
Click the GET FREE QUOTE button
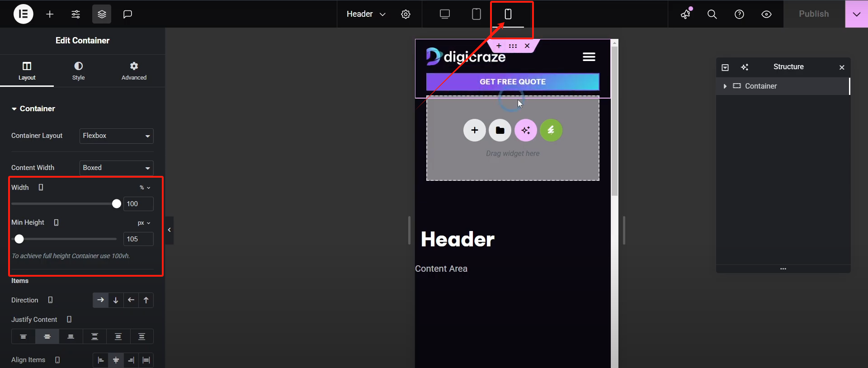(x=513, y=82)
